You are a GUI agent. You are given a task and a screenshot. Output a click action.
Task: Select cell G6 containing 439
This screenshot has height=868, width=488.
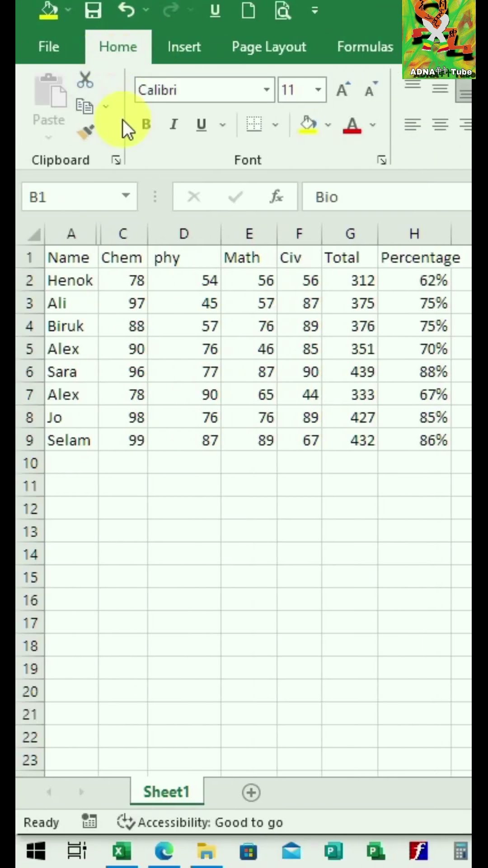(x=350, y=372)
